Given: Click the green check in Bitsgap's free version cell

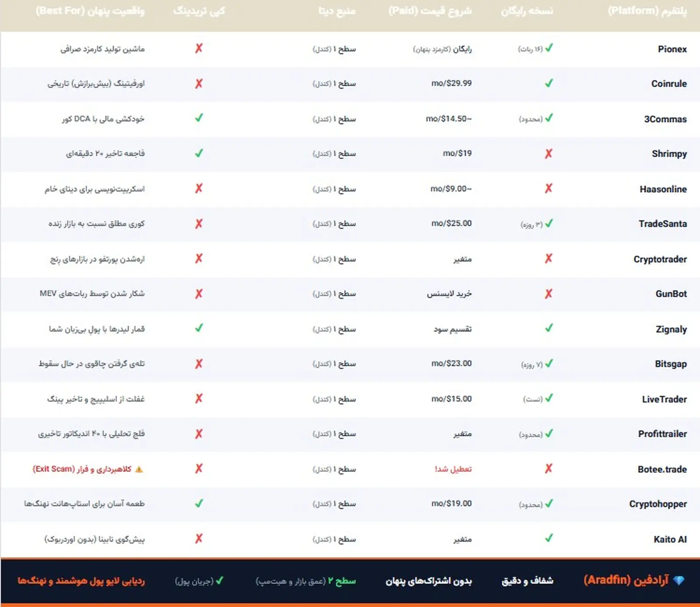Looking at the screenshot, I should point(549,363).
